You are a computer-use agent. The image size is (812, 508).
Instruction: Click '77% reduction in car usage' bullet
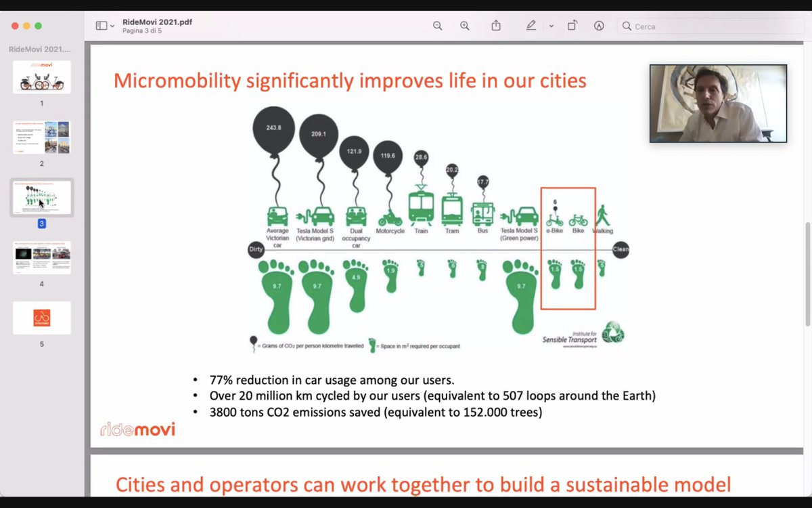[x=332, y=379]
